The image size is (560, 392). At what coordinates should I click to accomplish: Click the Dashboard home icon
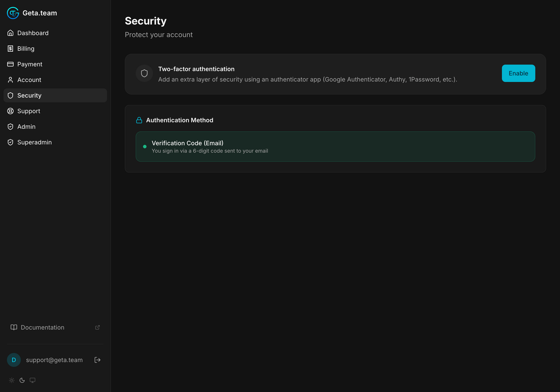pyautogui.click(x=10, y=33)
